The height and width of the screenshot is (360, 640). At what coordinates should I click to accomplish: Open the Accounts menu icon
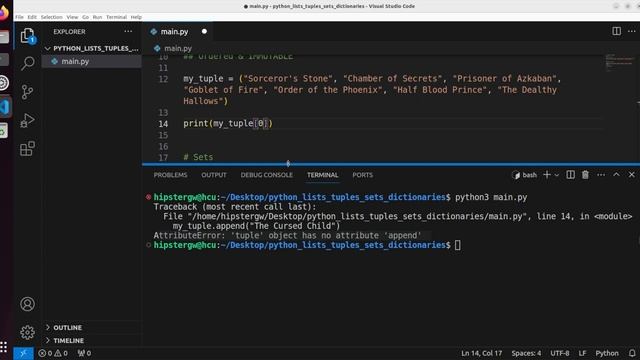pos(27,304)
